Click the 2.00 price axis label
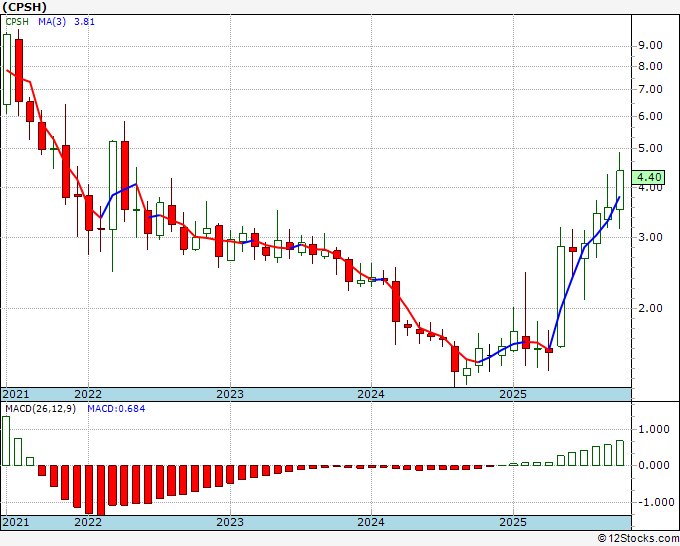 pyautogui.click(x=650, y=308)
